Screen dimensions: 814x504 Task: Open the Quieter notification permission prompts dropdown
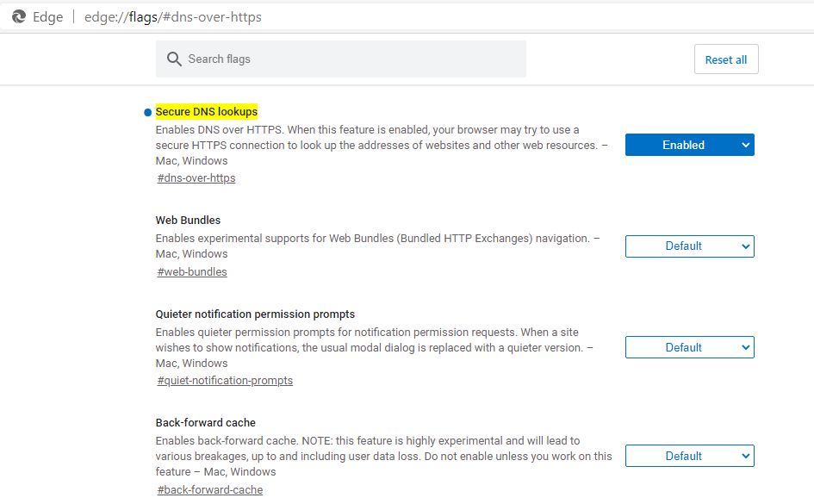689,347
